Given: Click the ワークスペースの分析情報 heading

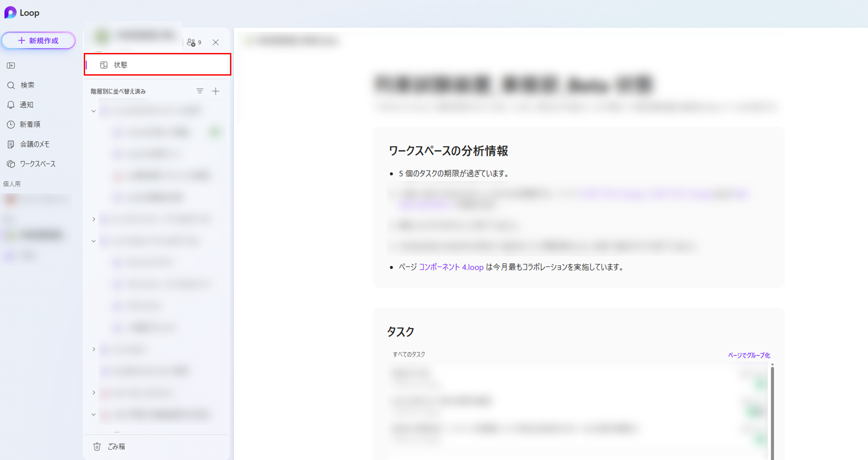Looking at the screenshot, I should pyautogui.click(x=448, y=151).
